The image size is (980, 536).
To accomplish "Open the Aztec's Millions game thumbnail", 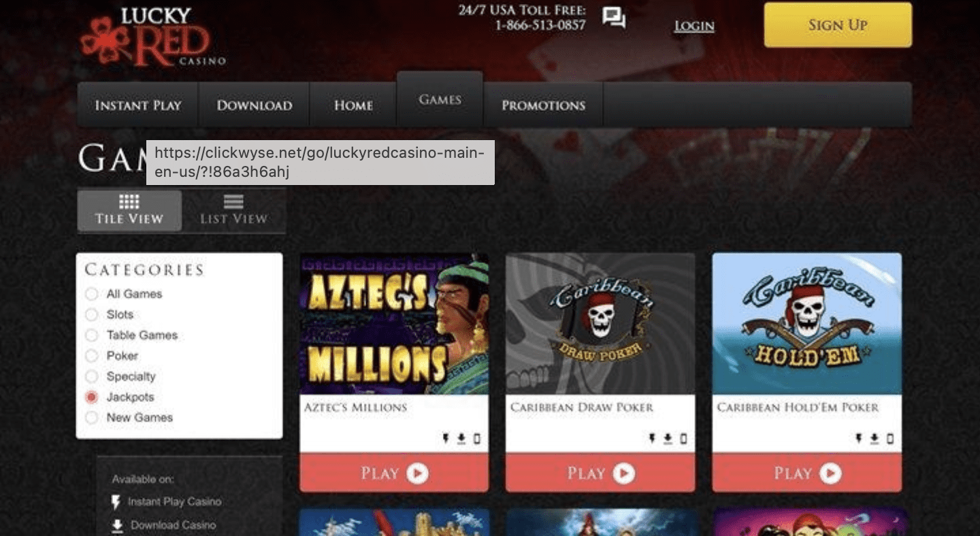I will (394, 324).
